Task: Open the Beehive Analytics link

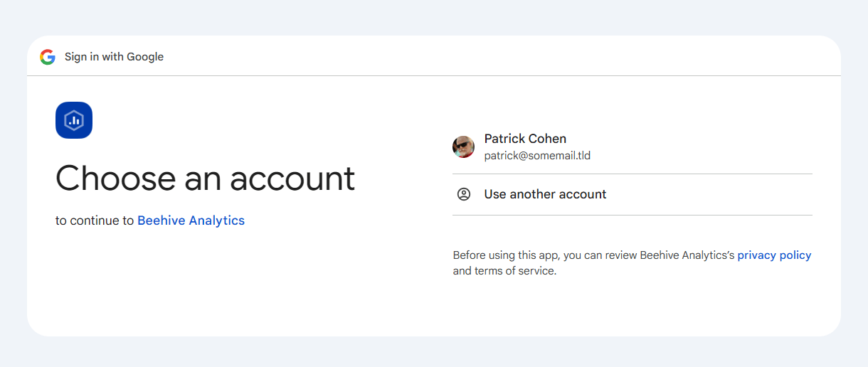Action: point(191,220)
